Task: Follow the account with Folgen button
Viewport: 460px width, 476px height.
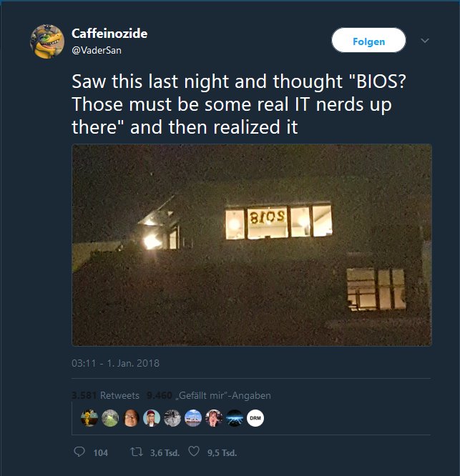Action: 368,40
